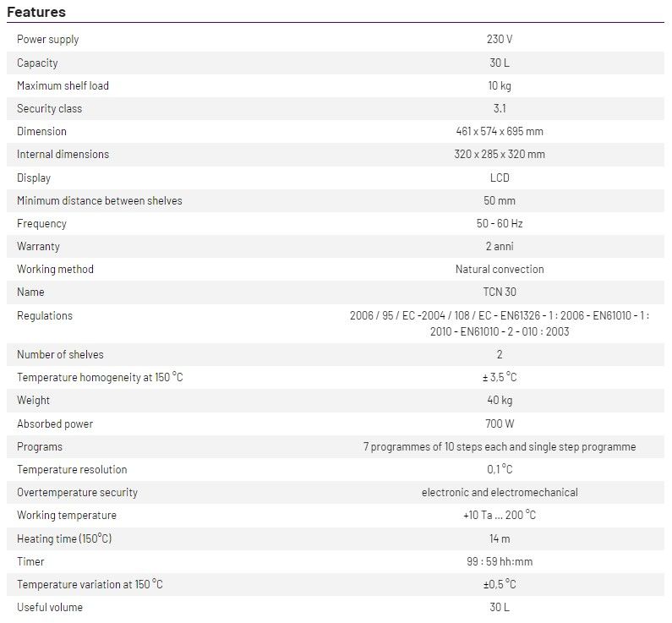The width and height of the screenshot is (672, 623).
Task: Select the electronic and electromechanical value
Action: point(499,492)
